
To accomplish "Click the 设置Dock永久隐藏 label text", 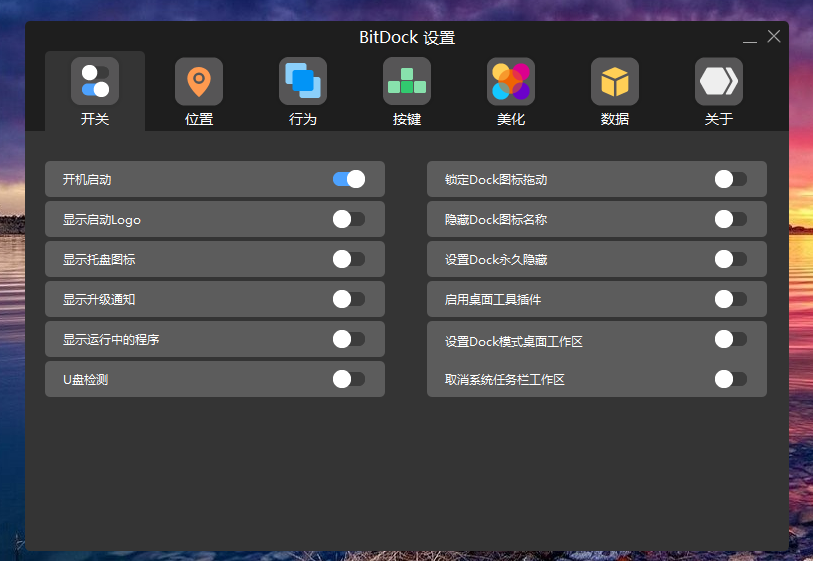I will pyautogui.click(x=496, y=259).
